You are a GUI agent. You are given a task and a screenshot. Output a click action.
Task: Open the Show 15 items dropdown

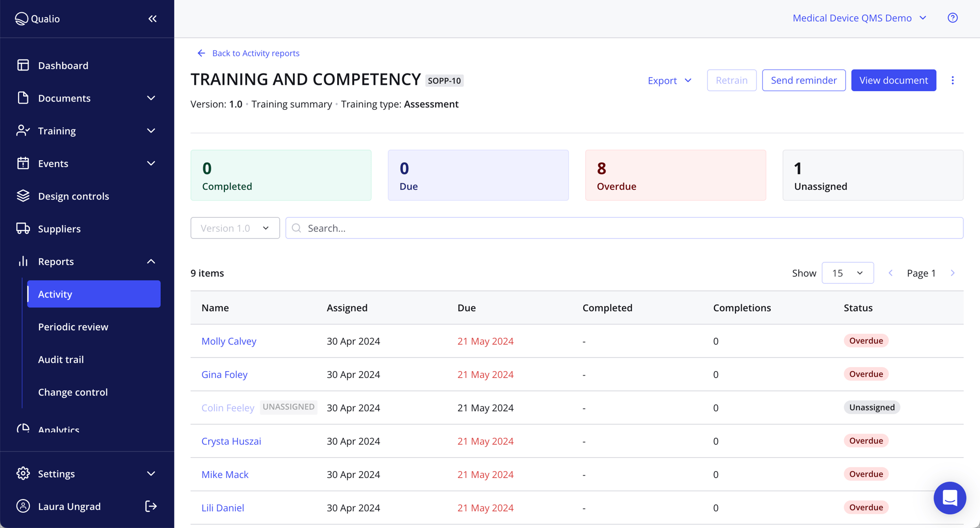847,273
